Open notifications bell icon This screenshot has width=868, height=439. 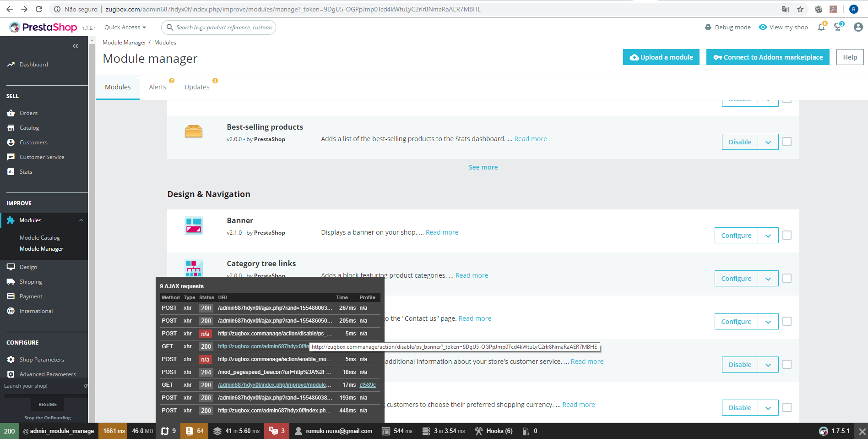point(821,27)
